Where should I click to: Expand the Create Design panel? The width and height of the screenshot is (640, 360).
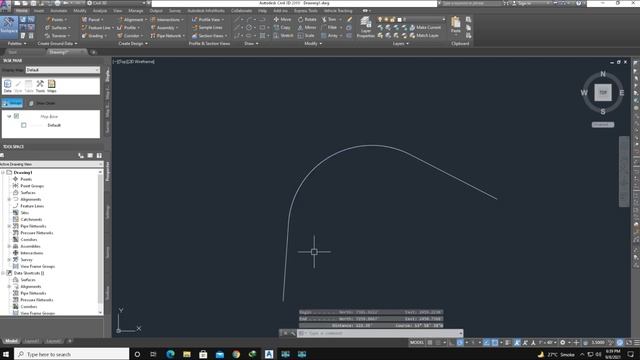click(133, 43)
